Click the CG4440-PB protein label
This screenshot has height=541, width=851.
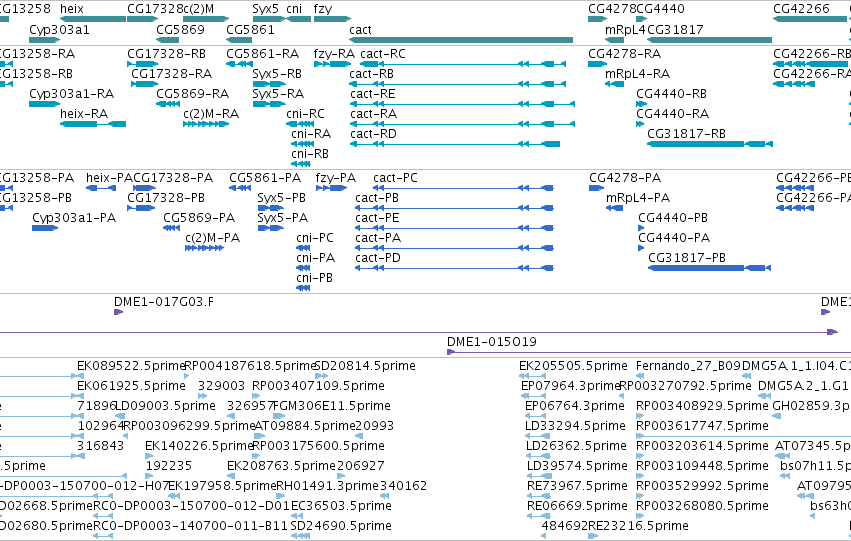pos(673,218)
